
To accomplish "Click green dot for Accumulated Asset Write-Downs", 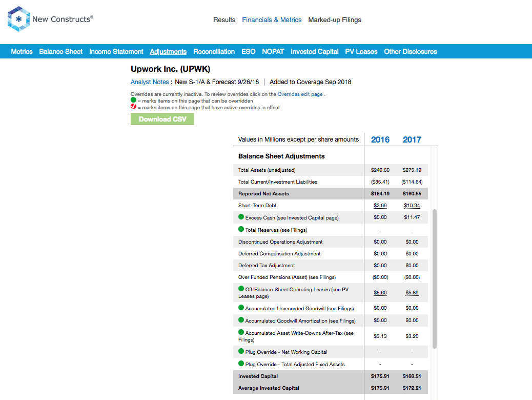I will [x=241, y=332].
